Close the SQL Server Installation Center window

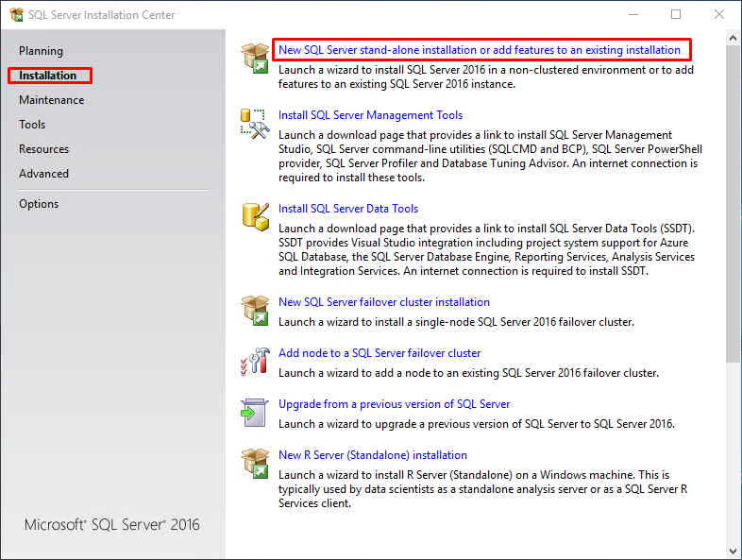pyautogui.click(x=718, y=15)
